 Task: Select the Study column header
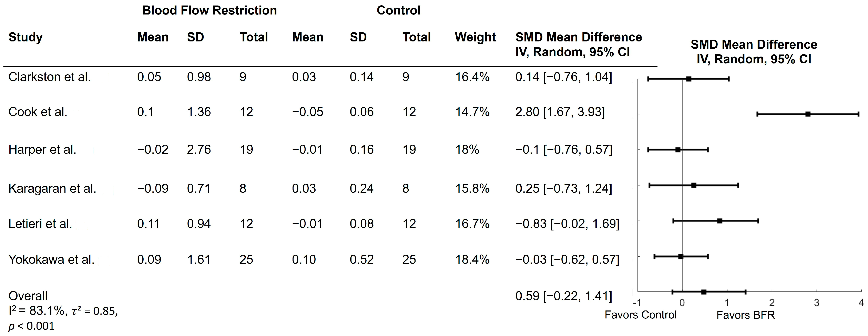tap(26, 37)
